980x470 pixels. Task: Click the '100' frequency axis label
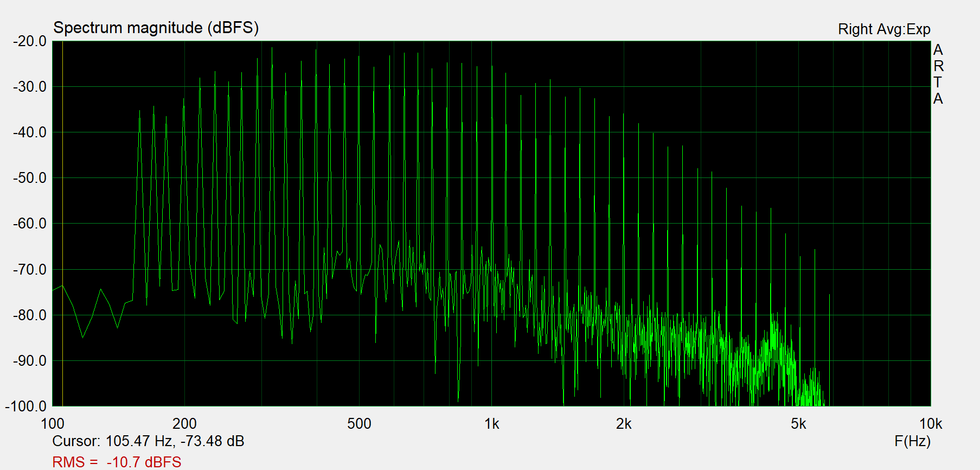53,424
